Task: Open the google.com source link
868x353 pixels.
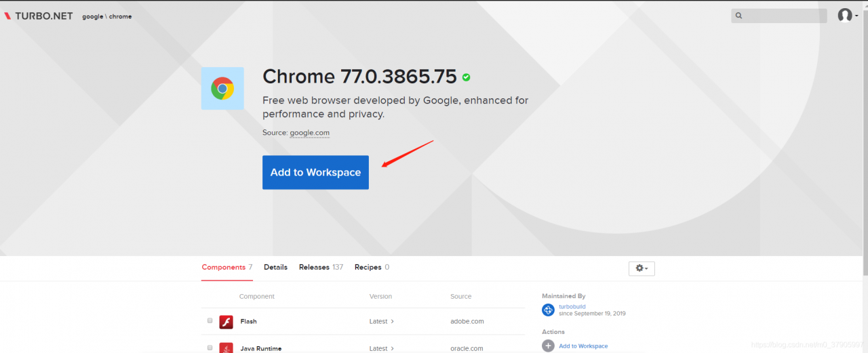Action: coord(309,133)
